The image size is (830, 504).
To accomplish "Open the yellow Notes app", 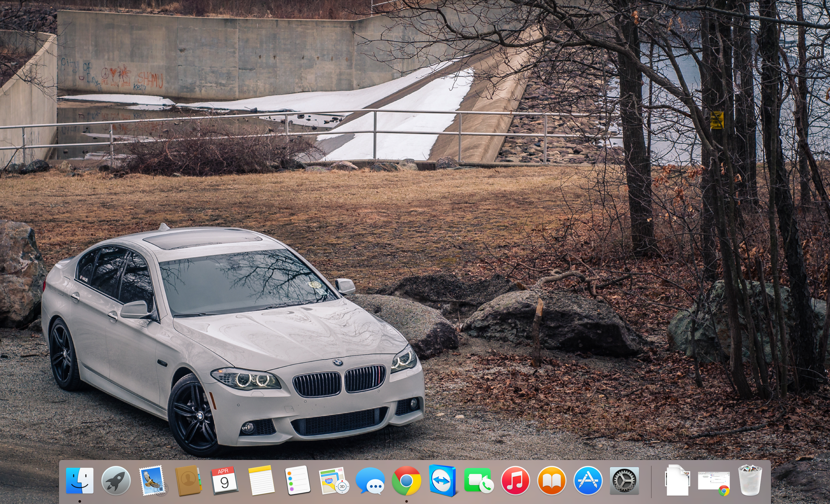I will tap(261, 480).
